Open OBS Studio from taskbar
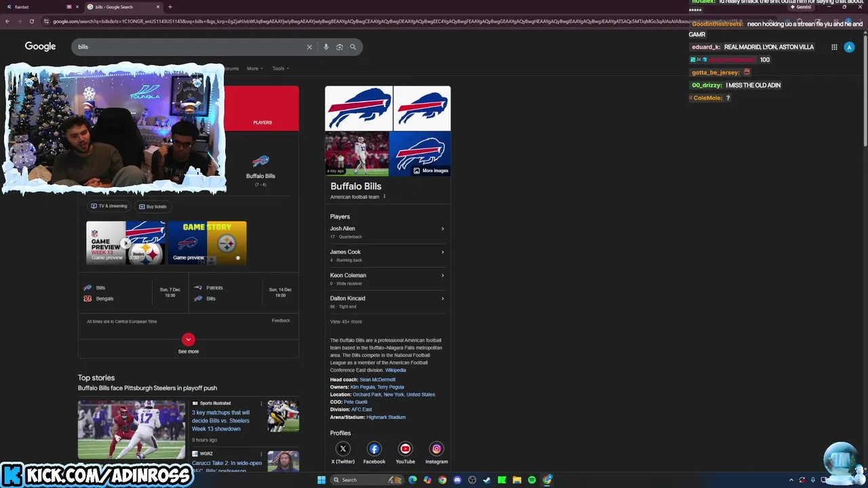 click(x=472, y=480)
